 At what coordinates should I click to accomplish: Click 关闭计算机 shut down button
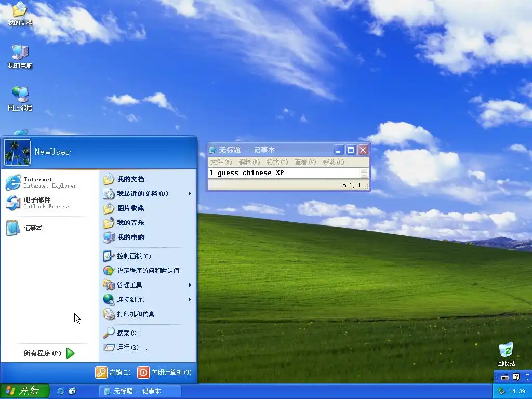pos(165,373)
